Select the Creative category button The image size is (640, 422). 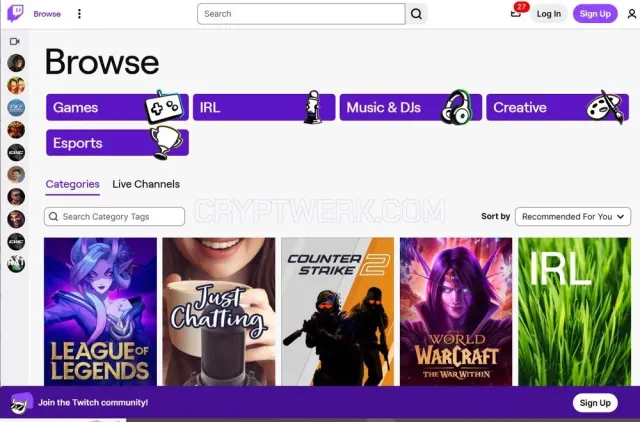click(558, 107)
